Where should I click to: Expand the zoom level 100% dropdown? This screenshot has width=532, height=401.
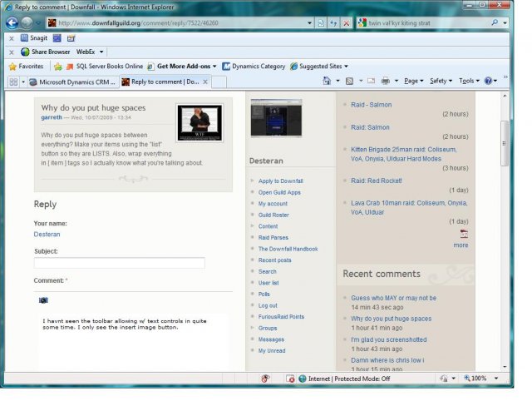tap(496, 379)
